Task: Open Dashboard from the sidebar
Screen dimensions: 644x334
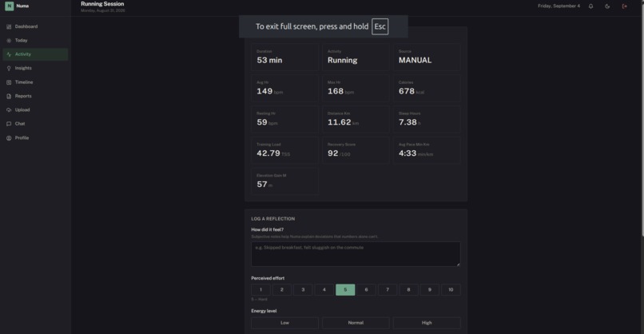Action: 35,26
